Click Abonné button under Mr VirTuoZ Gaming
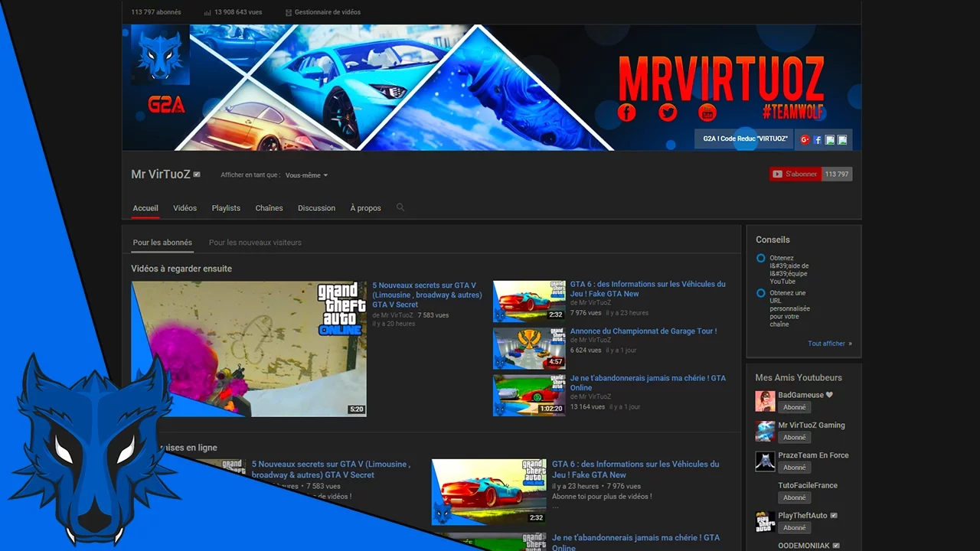980x551 pixels. click(x=794, y=438)
